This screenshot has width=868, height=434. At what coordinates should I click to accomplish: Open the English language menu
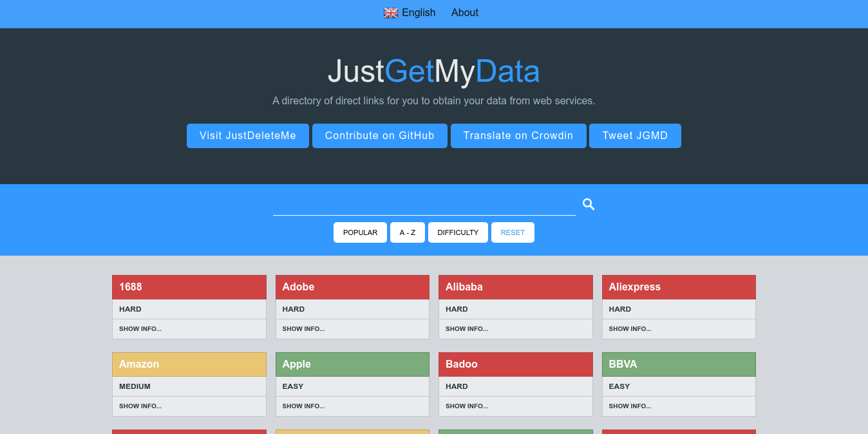[419, 12]
